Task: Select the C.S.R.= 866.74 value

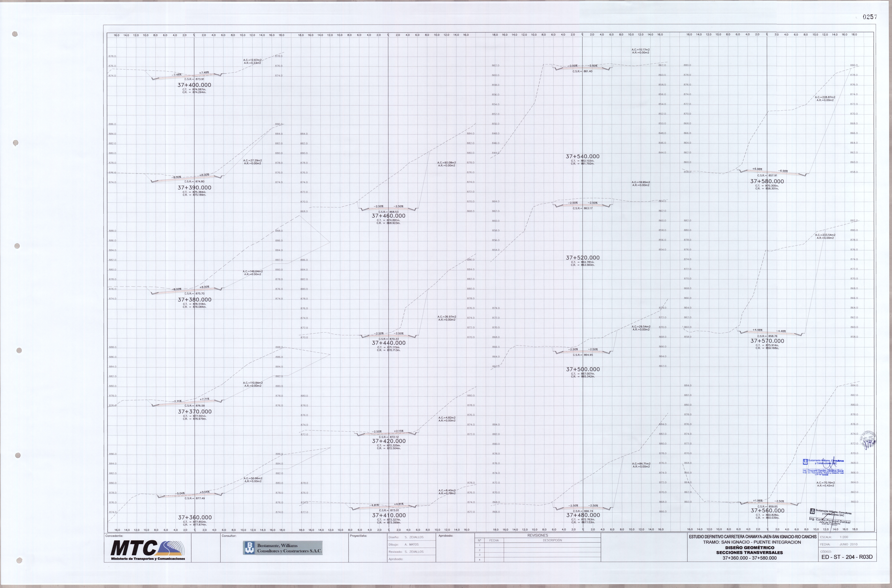Action: [583, 511]
